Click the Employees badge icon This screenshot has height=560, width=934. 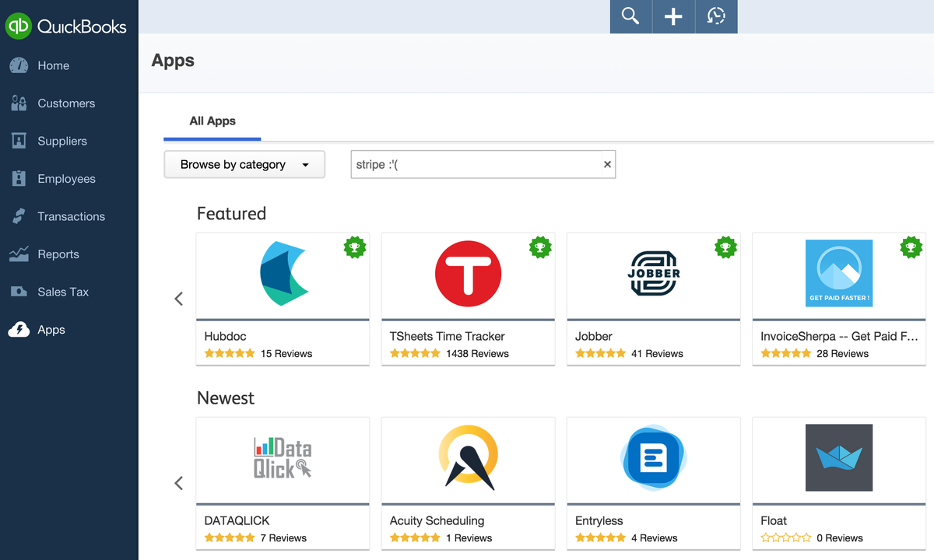pos(19,179)
